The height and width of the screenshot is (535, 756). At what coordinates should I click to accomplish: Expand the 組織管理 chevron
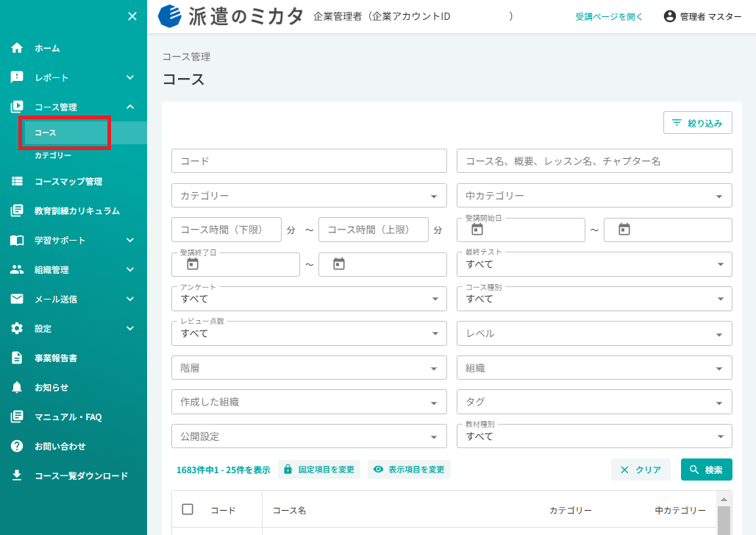tap(130, 269)
